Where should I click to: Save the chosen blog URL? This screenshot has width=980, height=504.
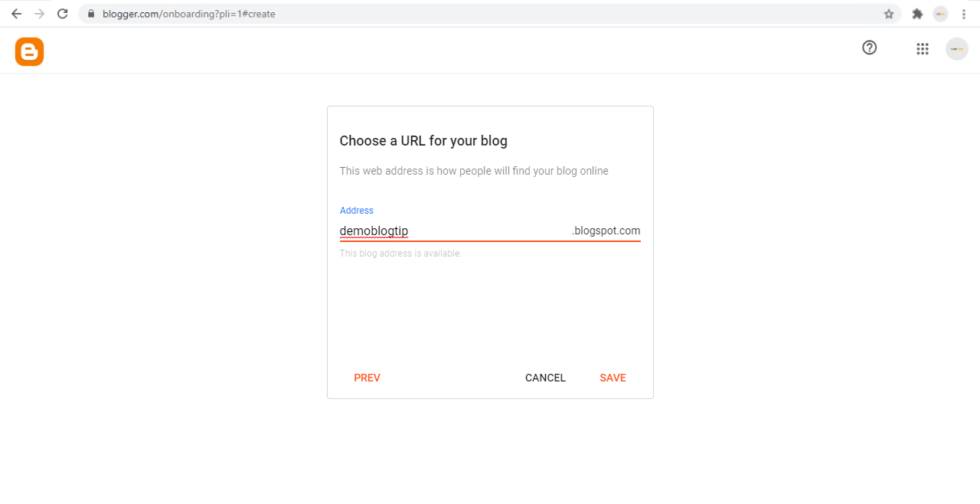point(612,378)
